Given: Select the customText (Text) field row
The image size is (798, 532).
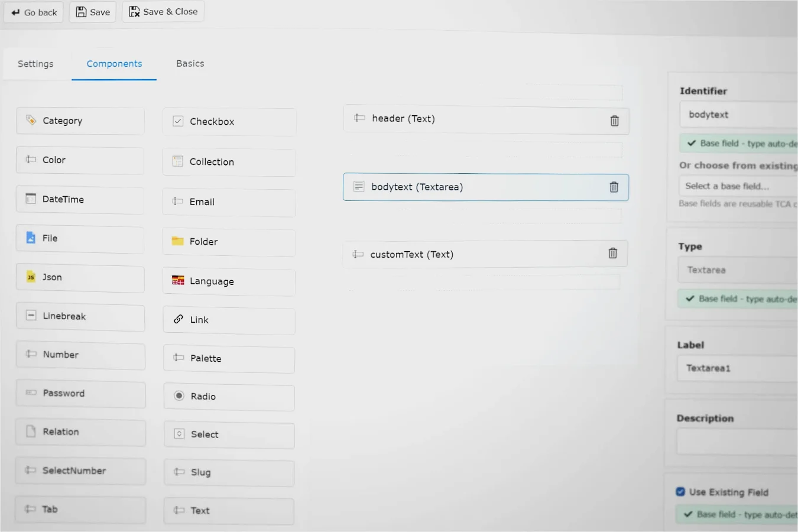Looking at the screenshot, I should [x=485, y=254].
